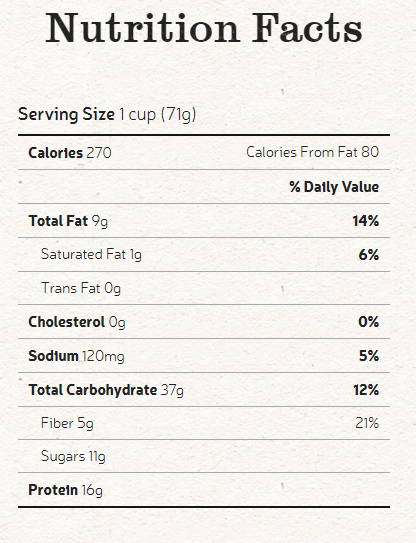Click the Protein 16g label
The width and height of the screenshot is (416, 543).
click(x=65, y=490)
